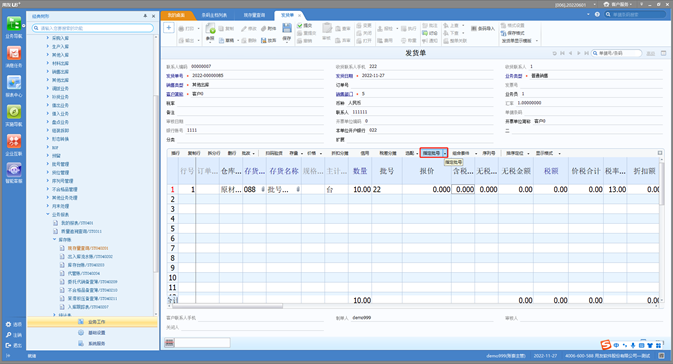673x364 pixels.
Task: Open the 智能客服 sidebar icon
Action: tap(14, 170)
